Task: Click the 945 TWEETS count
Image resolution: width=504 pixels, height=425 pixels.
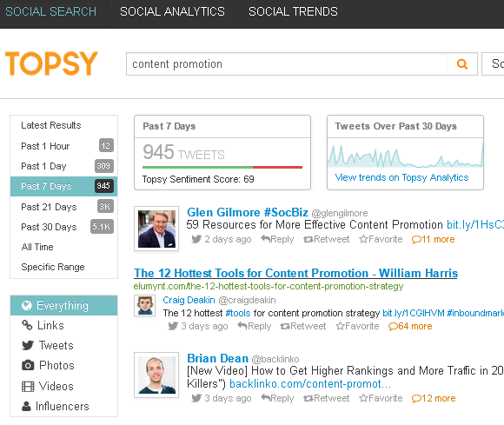Action: point(183,152)
